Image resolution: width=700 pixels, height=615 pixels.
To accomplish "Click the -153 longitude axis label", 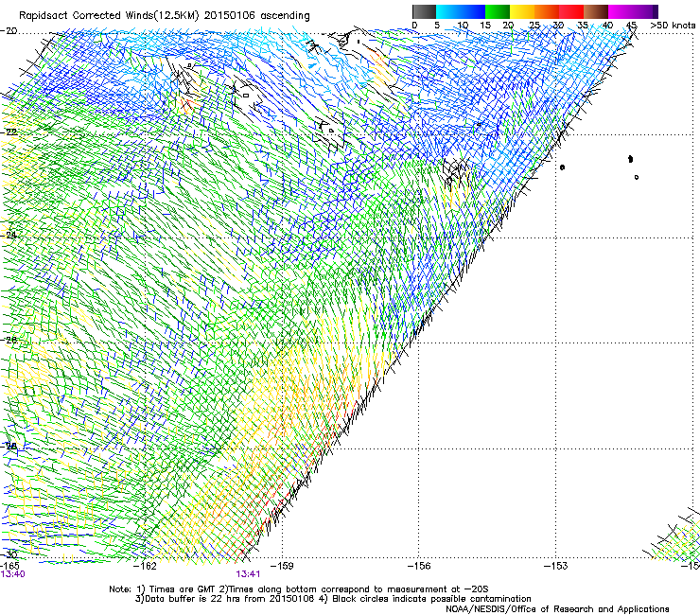I will click(x=556, y=566).
